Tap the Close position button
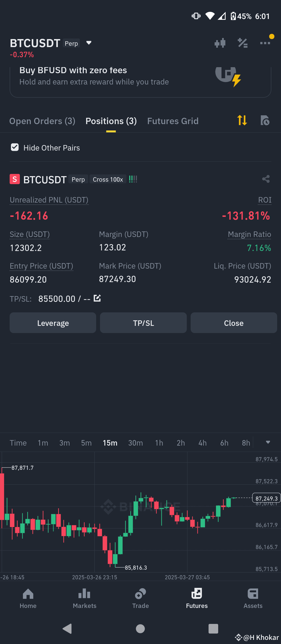Viewport: 281px width, 644px height. (234, 323)
